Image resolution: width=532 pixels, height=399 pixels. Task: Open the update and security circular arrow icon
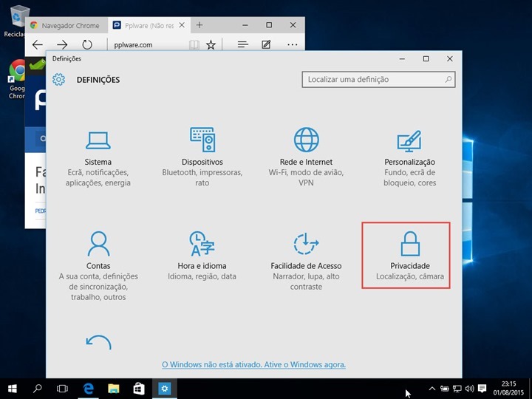[x=98, y=342]
